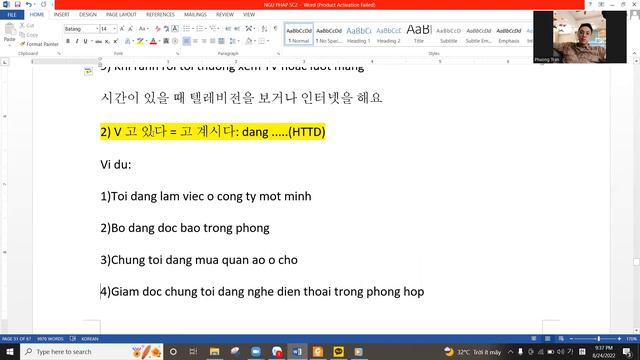Open the Change Case Aa dropdown

pyautogui.click(x=143, y=29)
